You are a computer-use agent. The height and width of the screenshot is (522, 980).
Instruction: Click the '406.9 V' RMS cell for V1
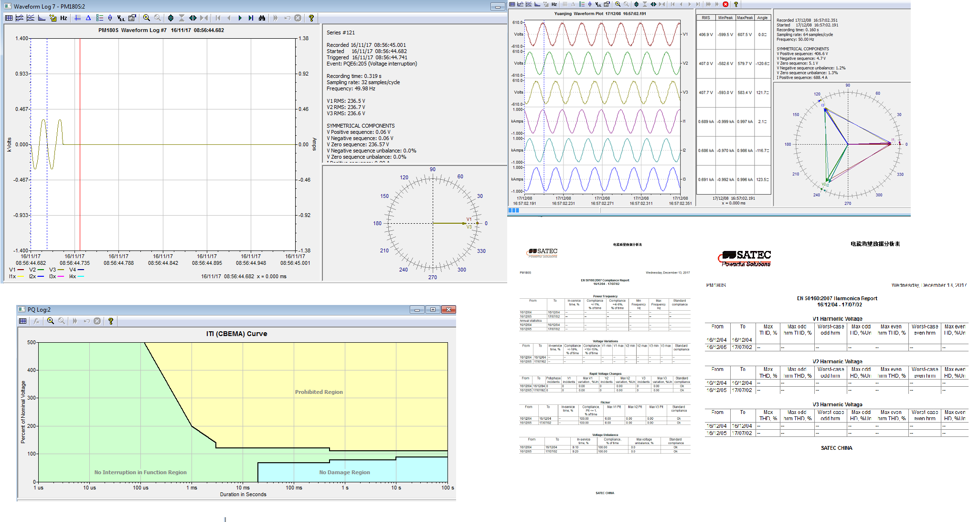(x=706, y=34)
